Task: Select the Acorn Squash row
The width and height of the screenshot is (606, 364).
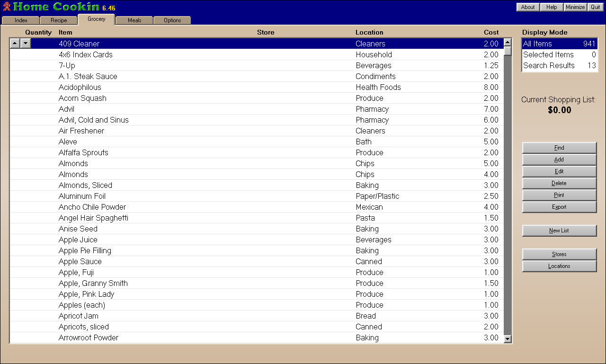Action: [82, 98]
